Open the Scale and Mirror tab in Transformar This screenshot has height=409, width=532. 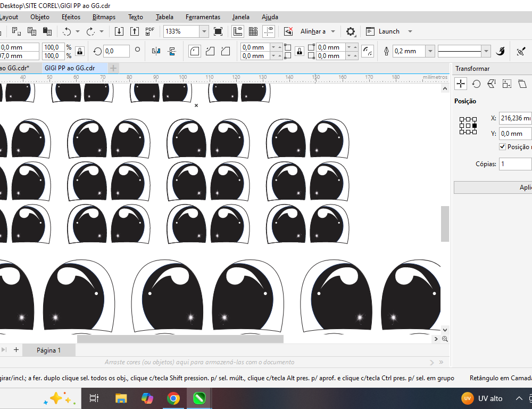point(492,84)
